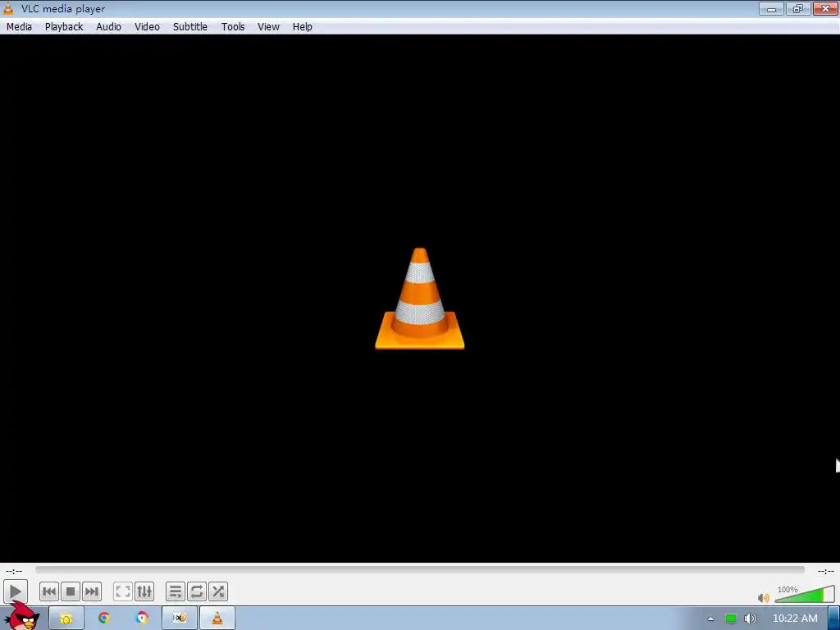840x630 pixels.
Task: Start playback with the Play button
Action: [15, 592]
